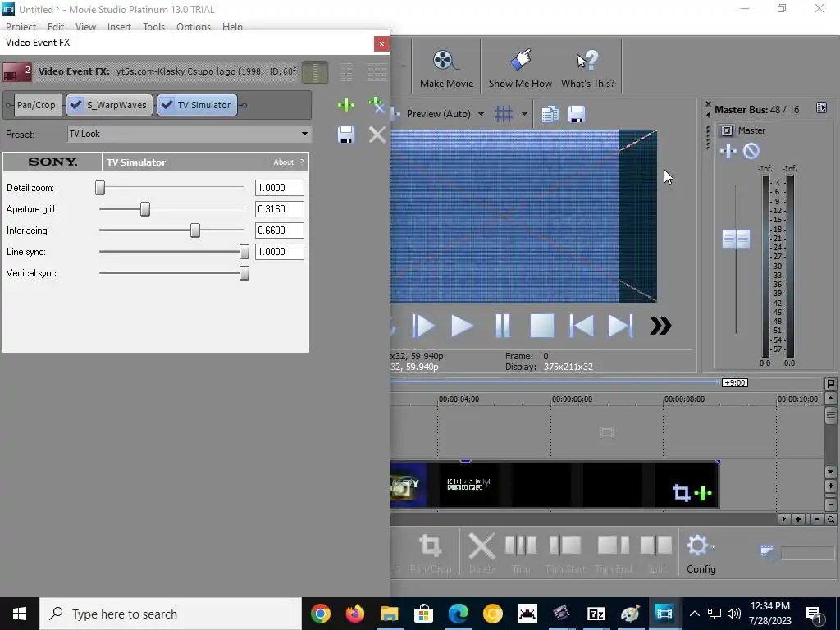Expand the grid overlay options arrow

(524, 113)
